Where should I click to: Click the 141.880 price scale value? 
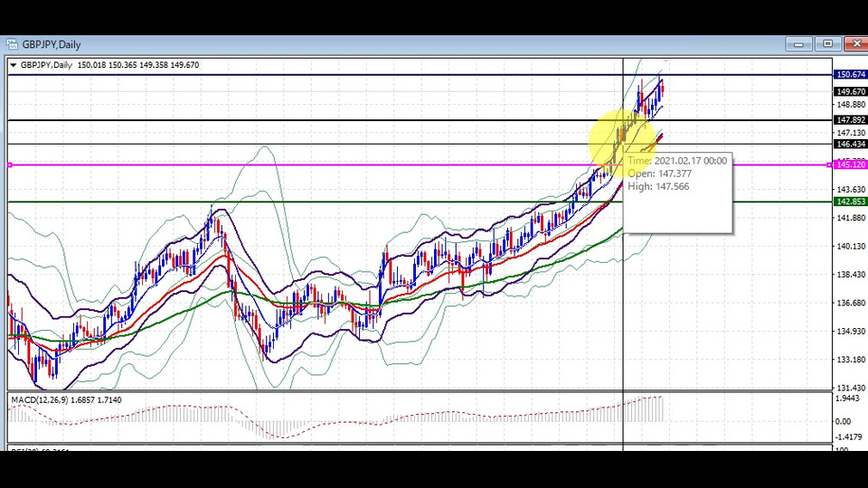pyautogui.click(x=851, y=218)
